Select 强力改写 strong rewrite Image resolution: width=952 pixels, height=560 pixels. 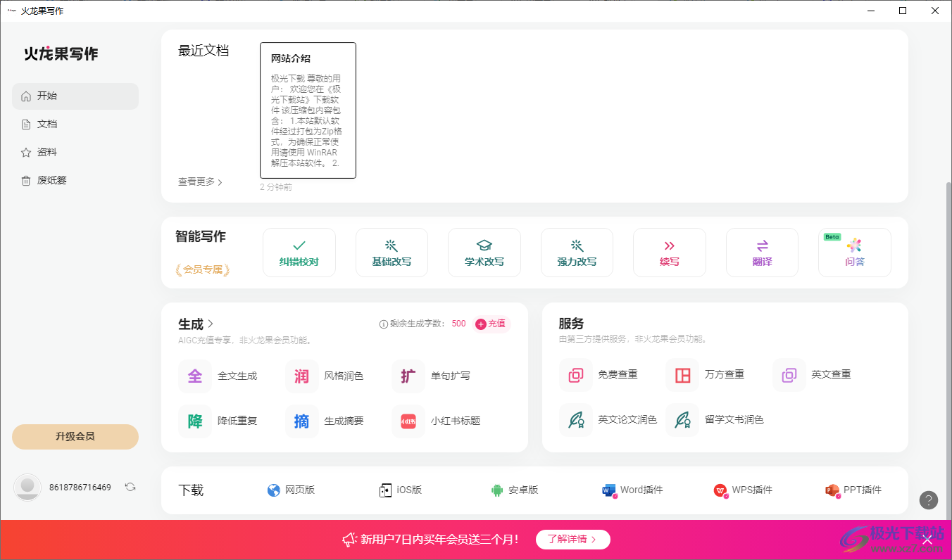coord(577,253)
